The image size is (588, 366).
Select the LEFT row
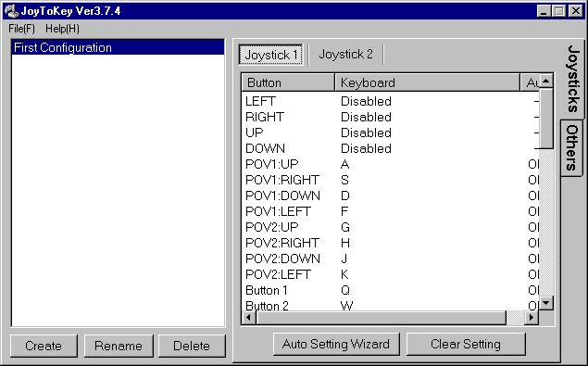[391, 101]
